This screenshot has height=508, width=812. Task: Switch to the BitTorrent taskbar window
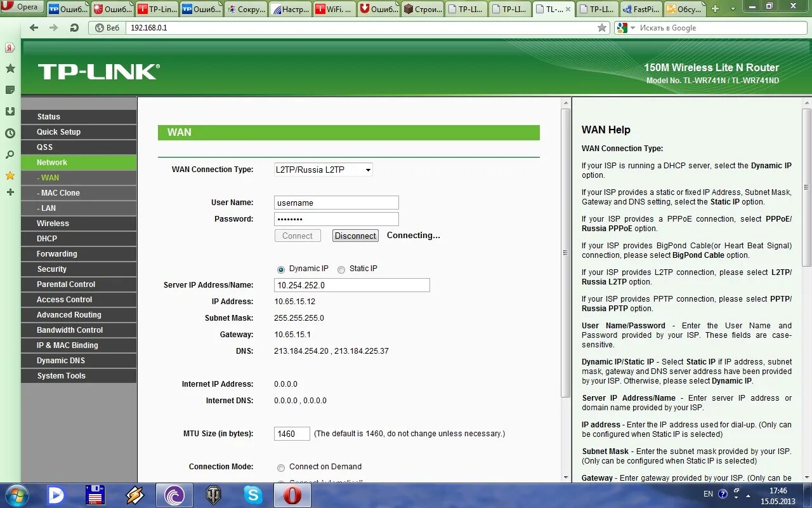(x=174, y=495)
